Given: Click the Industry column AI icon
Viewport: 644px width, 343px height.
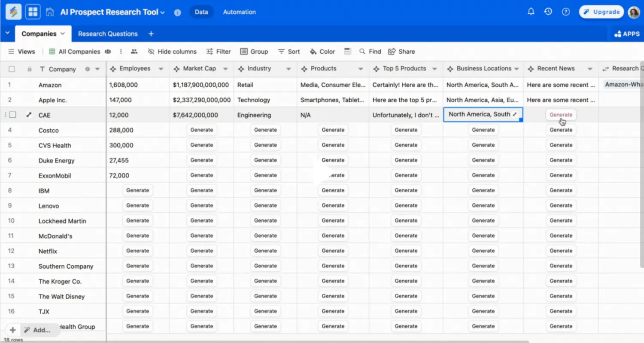Looking at the screenshot, I should [241, 69].
